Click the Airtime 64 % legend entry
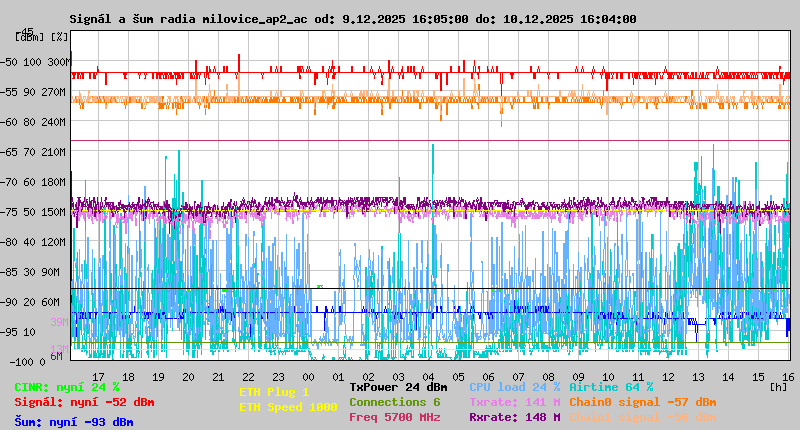The width and height of the screenshot is (800, 430). (x=611, y=387)
